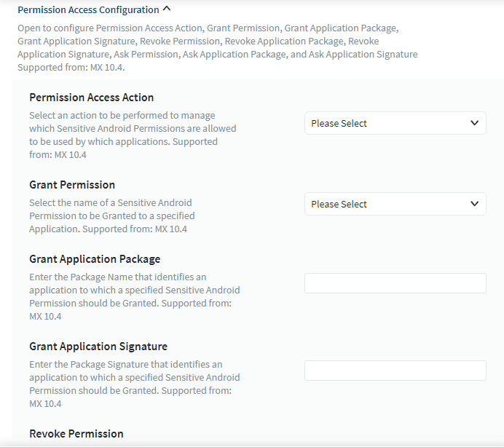Image resolution: width=504 pixels, height=447 pixels.
Task: Click the Revoke Permission heading
Action: point(76,434)
